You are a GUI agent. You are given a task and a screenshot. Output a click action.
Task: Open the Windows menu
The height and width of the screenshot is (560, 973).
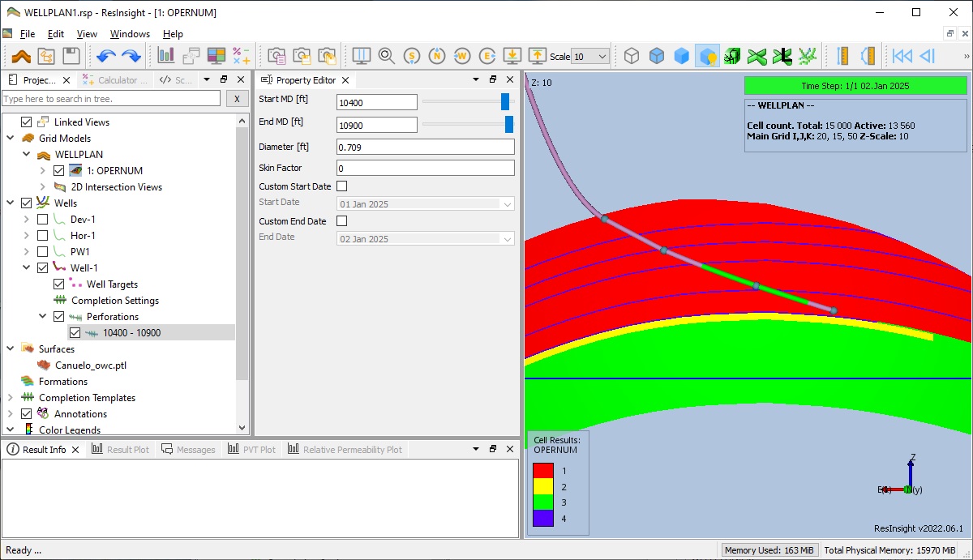click(130, 34)
